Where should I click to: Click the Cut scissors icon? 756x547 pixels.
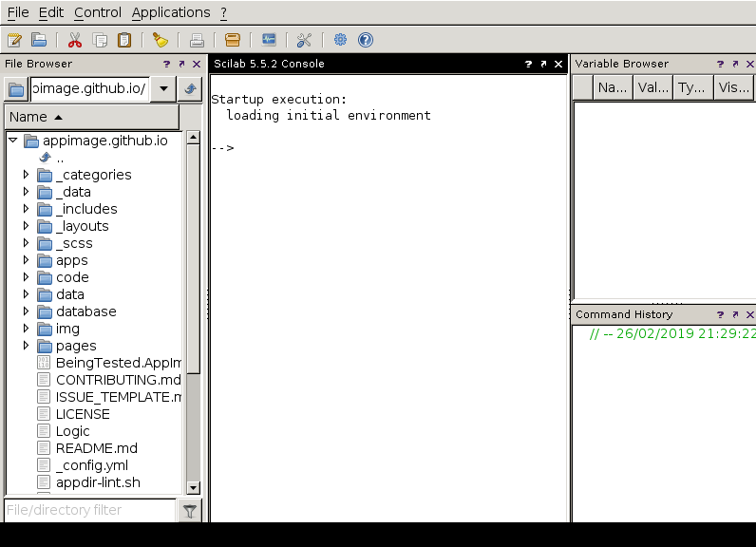pyautogui.click(x=75, y=40)
